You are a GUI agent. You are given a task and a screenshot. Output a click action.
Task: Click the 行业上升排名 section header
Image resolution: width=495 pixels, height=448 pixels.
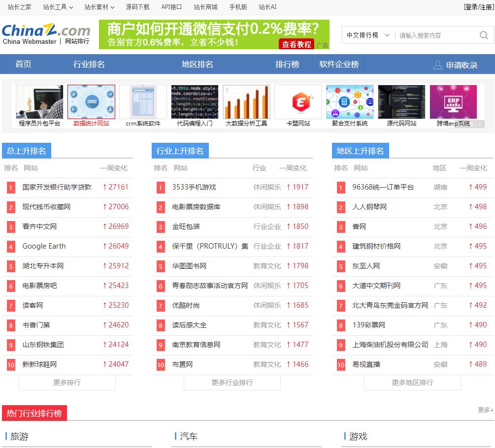(x=180, y=151)
